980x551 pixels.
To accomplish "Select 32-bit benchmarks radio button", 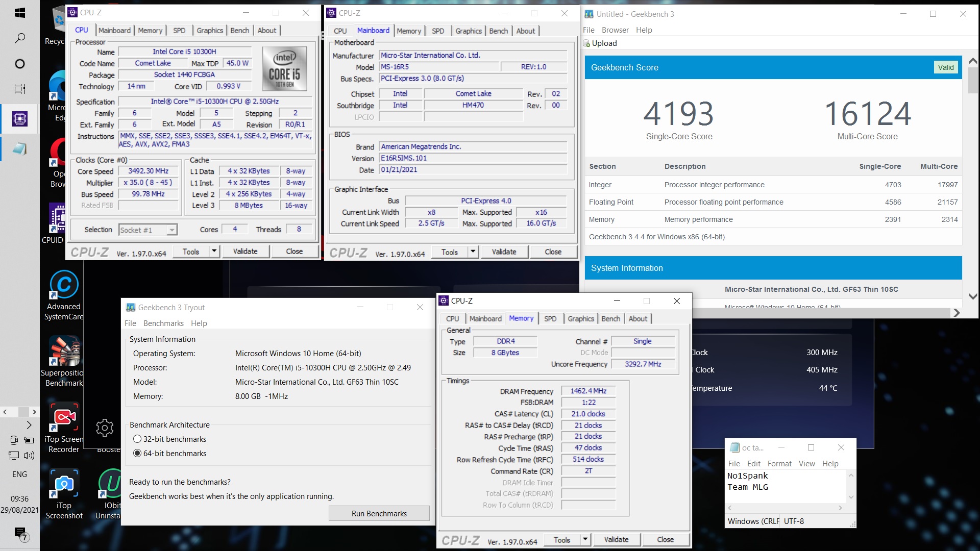I will coord(137,439).
